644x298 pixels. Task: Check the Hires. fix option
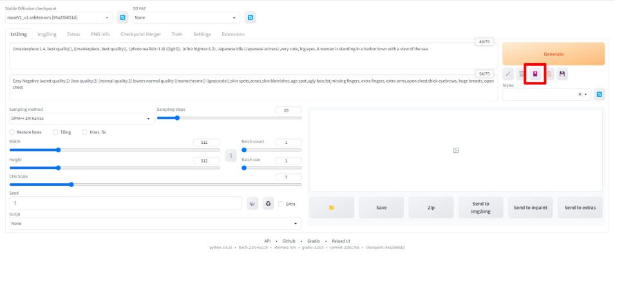click(84, 132)
